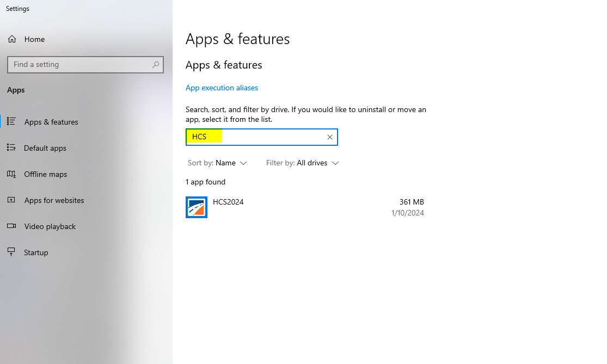Click the magnifier icon in Find a setting

coord(156,65)
